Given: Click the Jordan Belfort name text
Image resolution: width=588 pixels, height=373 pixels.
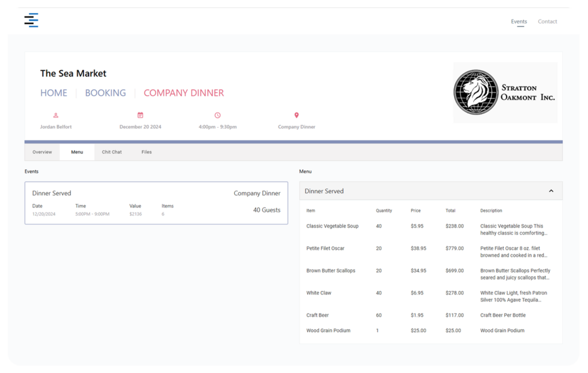Looking at the screenshot, I should 56,127.
